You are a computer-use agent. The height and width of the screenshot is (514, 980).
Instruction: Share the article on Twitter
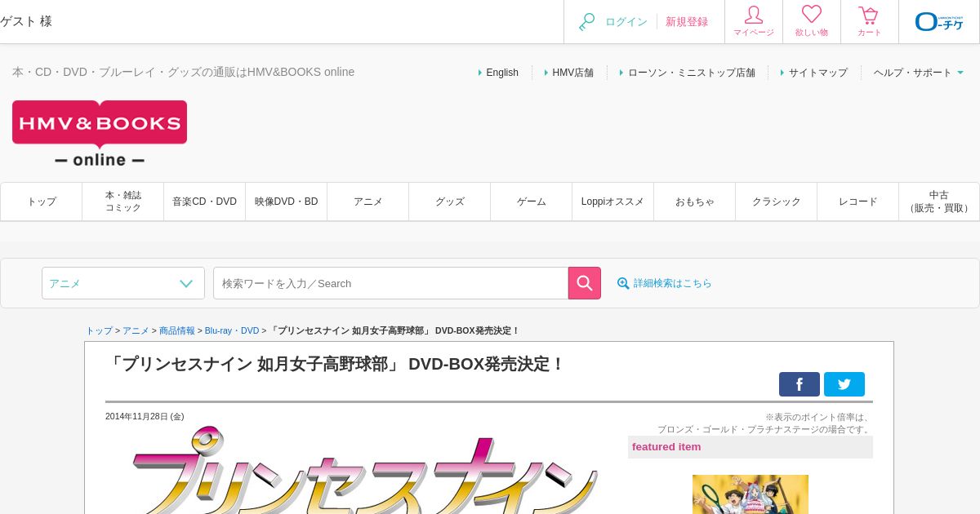[x=844, y=384]
